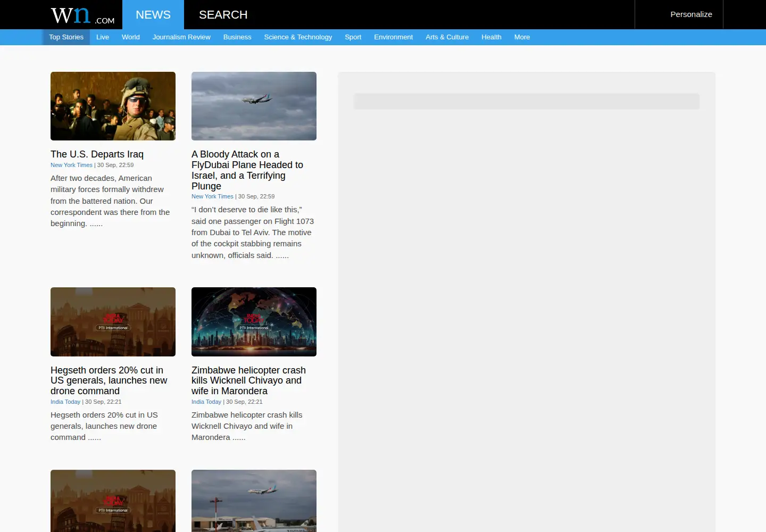Open 'Zimbabwe helicopter crash kills' headline

tap(248, 380)
